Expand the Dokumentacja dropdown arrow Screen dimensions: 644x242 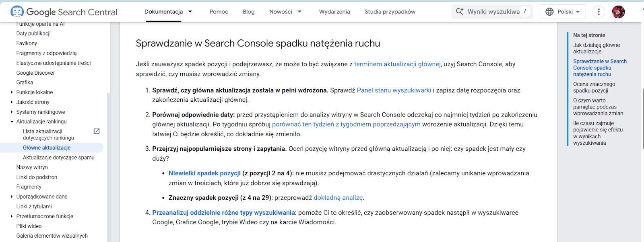point(190,12)
